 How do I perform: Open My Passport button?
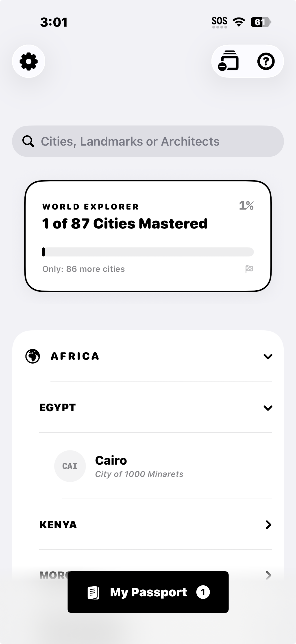(x=148, y=592)
